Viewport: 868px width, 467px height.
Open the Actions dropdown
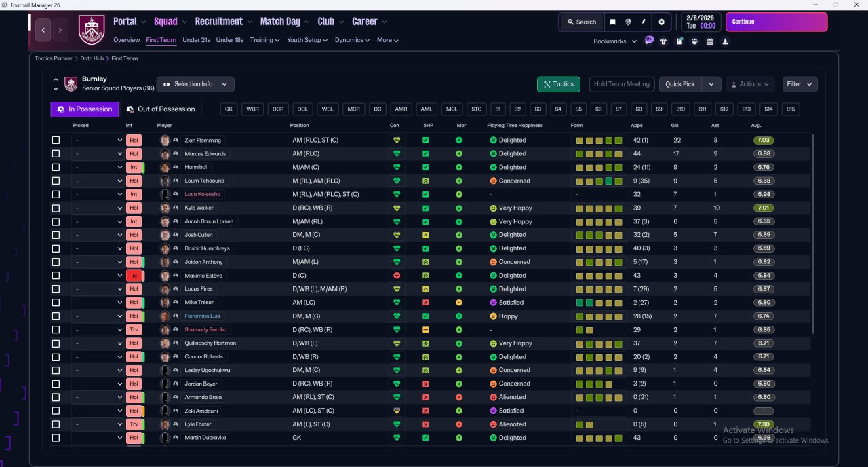750,84
